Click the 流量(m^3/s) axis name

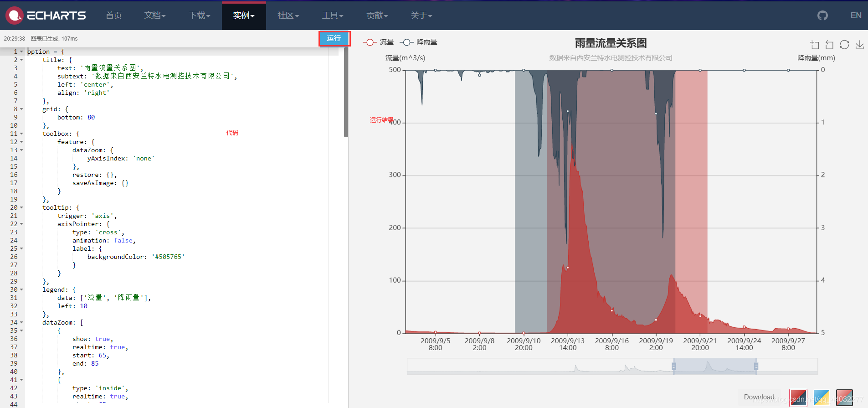tap(405, 58)
